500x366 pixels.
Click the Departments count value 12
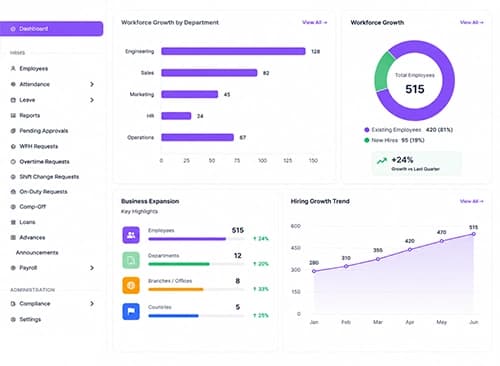coord(238,256)
